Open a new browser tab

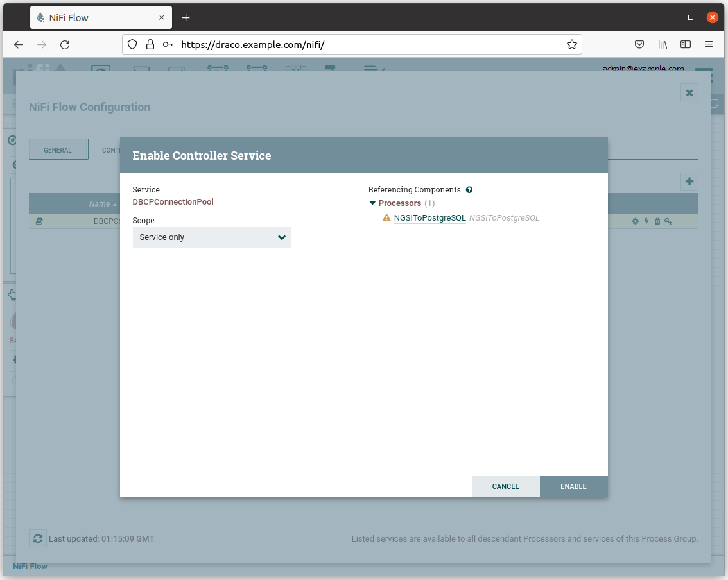186,17
